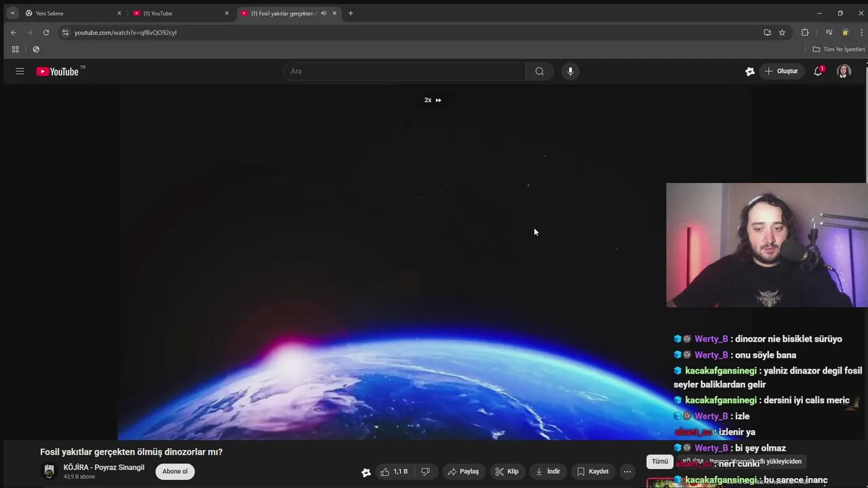Dislike the video with thumbs-down icon
The height and width of the screenshot is (488, 868).
click(x=425, y=472)
